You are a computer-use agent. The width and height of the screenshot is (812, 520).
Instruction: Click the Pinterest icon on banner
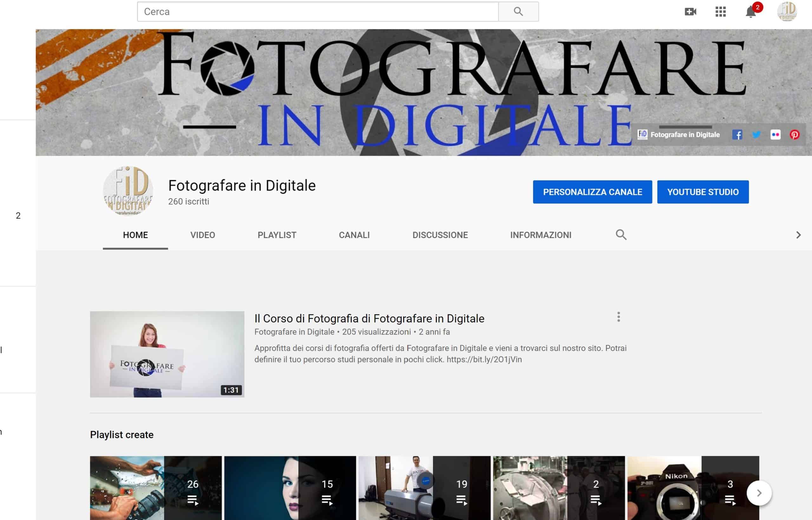[795, 135]
